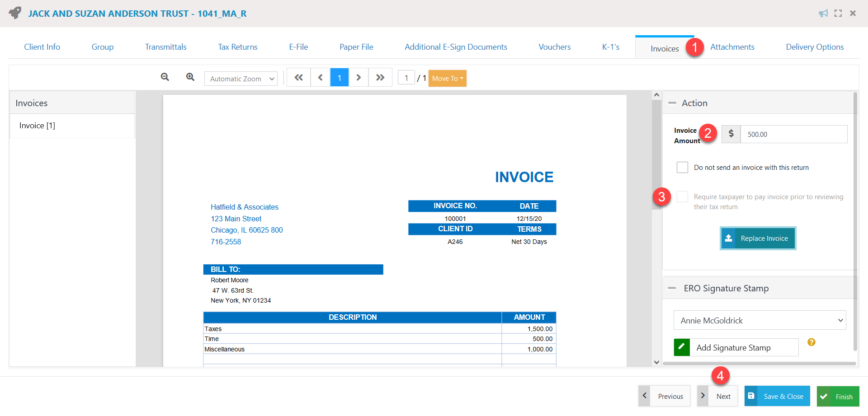Zoom in on the invoice preview
The width and height of the screenshot is (868, 416).
(190, 77)
